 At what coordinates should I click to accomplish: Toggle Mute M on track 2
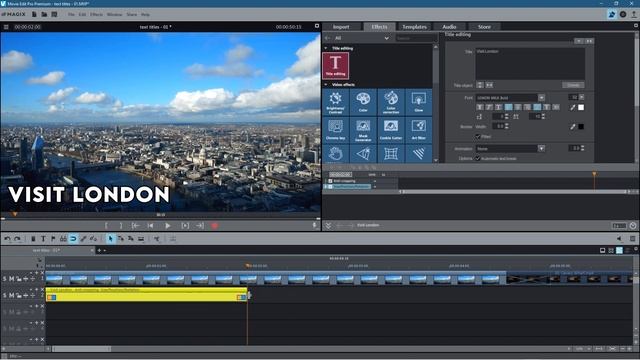point(11,295)
